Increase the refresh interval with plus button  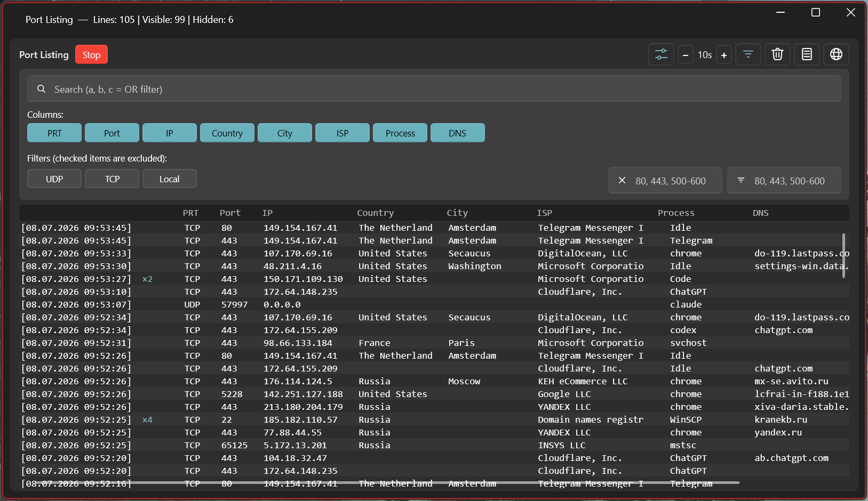[x=724, y=55]
